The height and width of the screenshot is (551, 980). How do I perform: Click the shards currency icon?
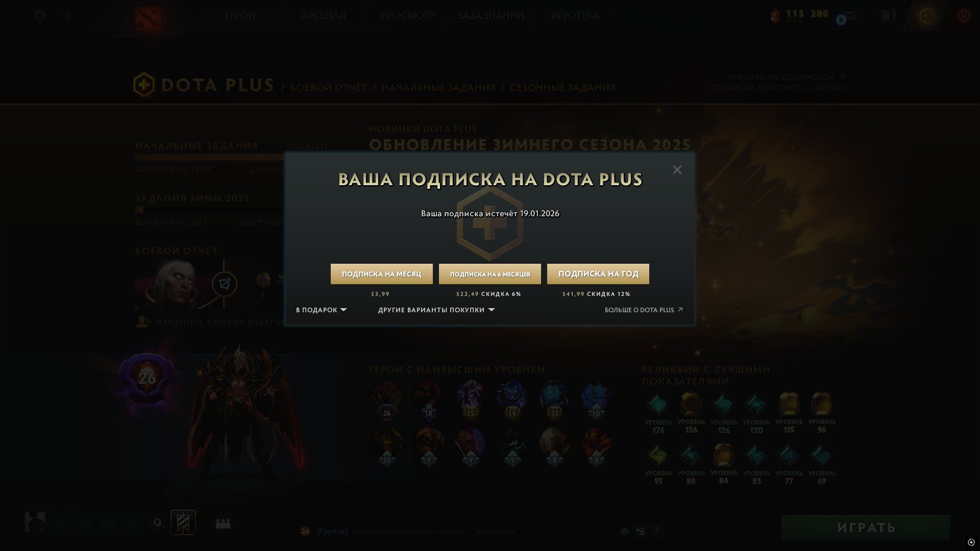[775, 16]
